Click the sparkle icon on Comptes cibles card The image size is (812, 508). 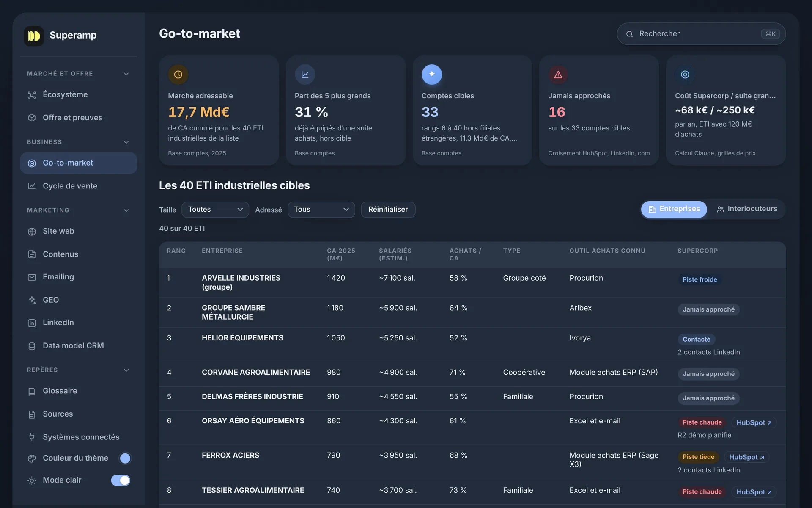click(x=432, y=75)
